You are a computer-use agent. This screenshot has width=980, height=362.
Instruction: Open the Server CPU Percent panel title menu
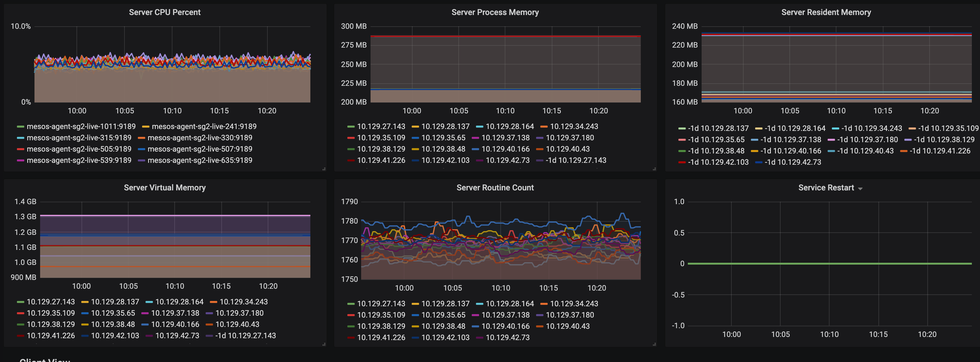164,12
